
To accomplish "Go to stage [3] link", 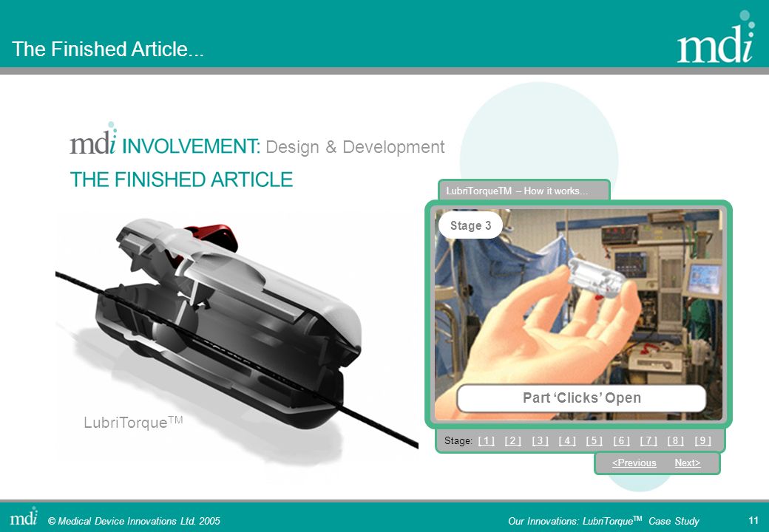I will coord(540,440).
